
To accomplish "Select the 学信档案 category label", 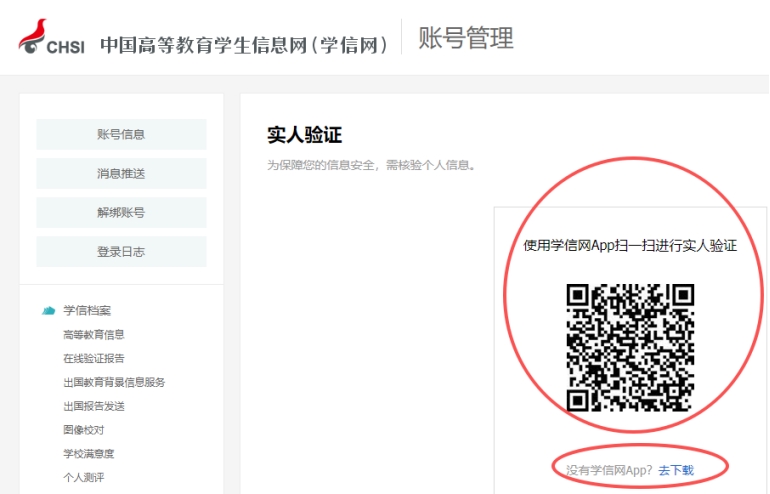I will click(87, 311).
